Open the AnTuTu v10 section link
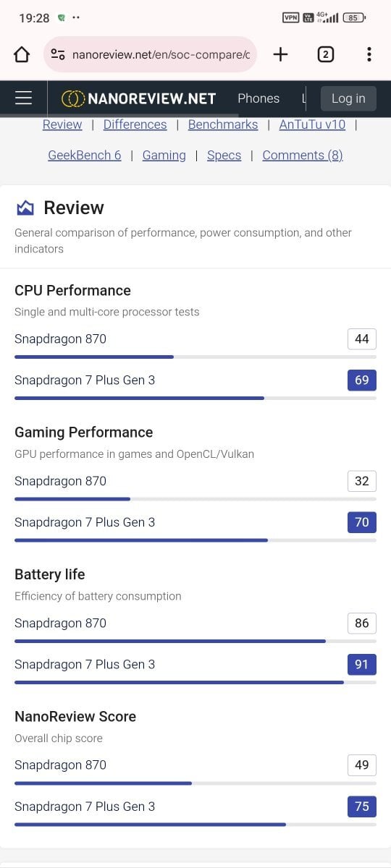 [312, 124]
